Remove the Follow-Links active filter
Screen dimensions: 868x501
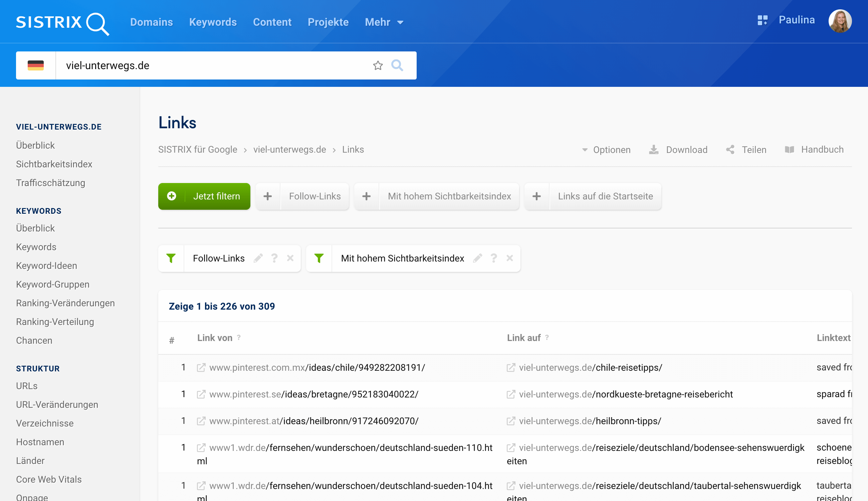(290, 258)
